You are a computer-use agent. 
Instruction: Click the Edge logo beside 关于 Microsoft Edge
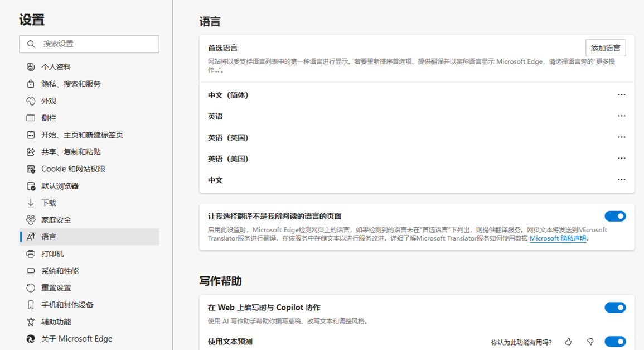click(x=31, y=338)
